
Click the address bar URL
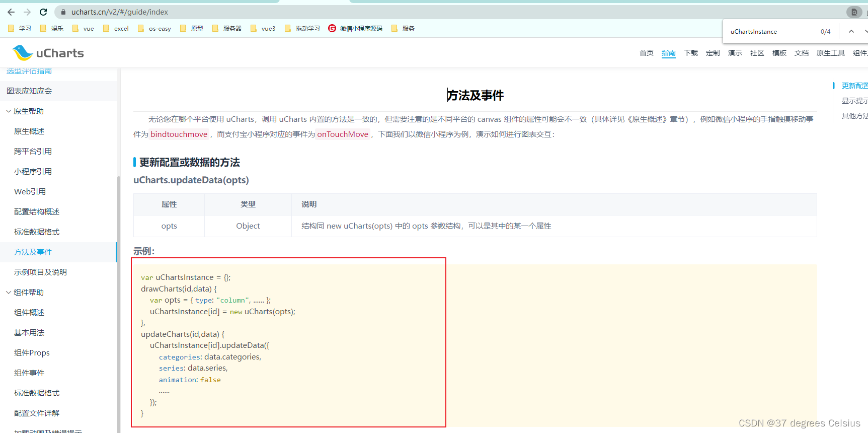coord(120,12)
